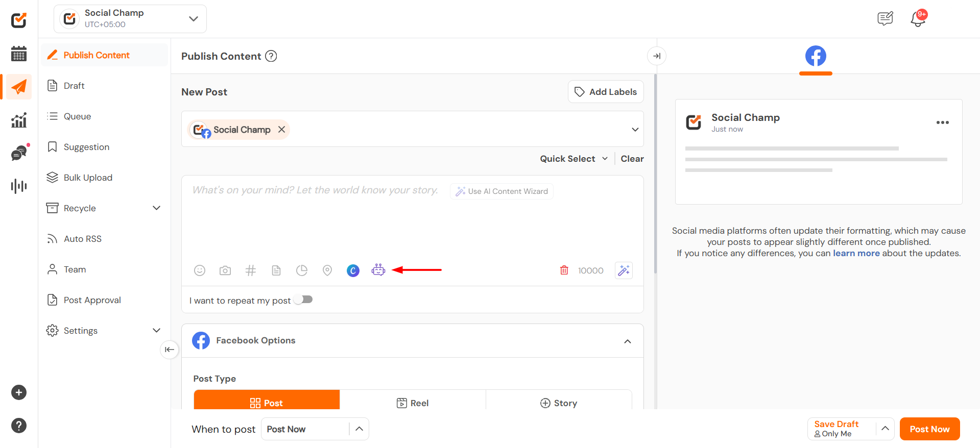Open the Quick Select dropdown

pos(574,159)
